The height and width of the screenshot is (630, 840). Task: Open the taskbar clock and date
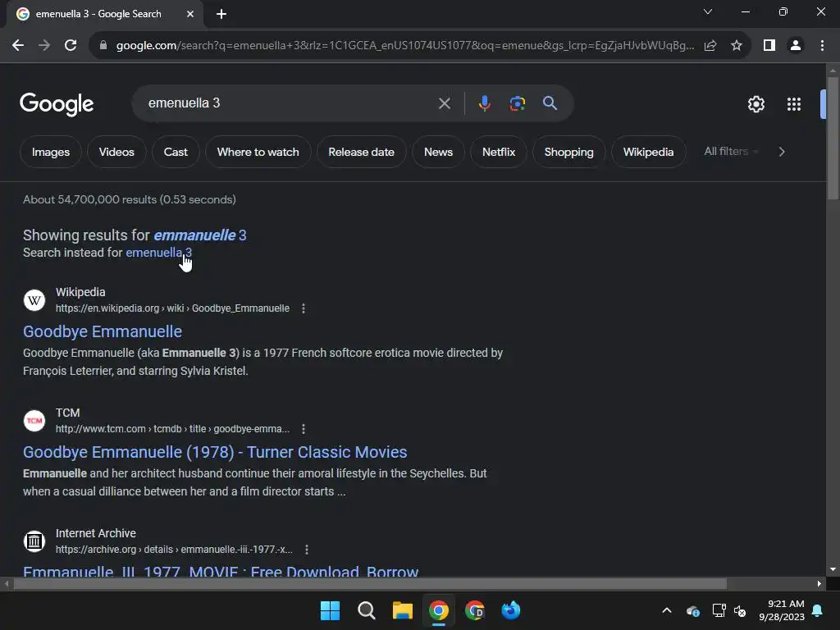(782, 610)
